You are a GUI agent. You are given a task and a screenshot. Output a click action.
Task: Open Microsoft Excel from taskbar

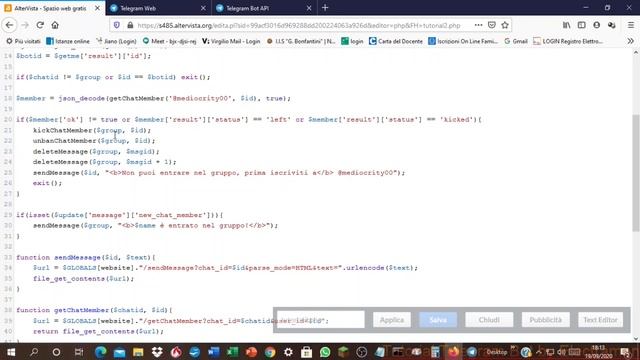point(232,352)
